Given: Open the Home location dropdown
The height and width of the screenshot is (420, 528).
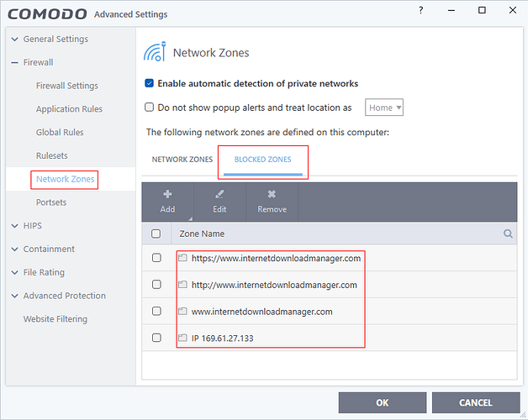Looking at the screenshot, I should tap(385, 108).
